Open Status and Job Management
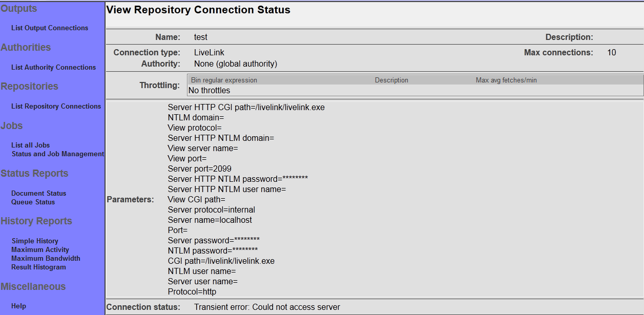The height and width of the screenshot is (315, 644). pos(57,154)
